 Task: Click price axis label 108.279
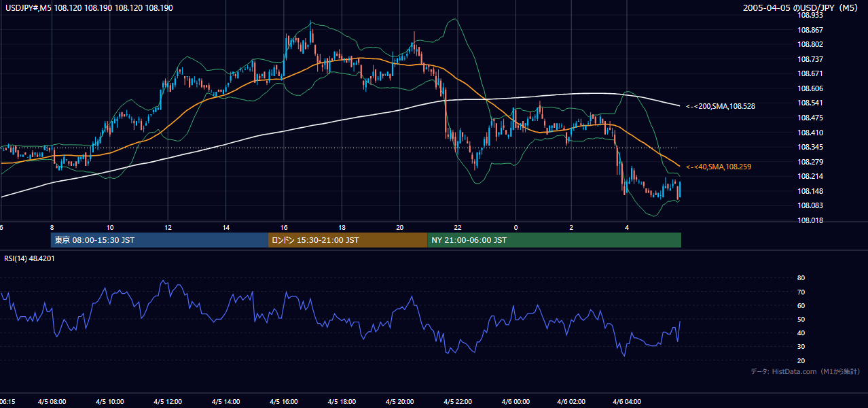coord(812,162)
